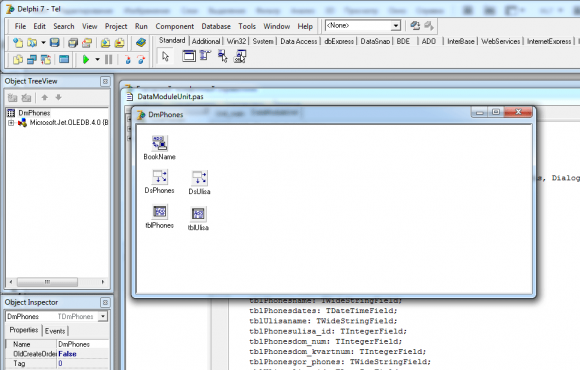Click the Name property value field

[x=83, y=344]
